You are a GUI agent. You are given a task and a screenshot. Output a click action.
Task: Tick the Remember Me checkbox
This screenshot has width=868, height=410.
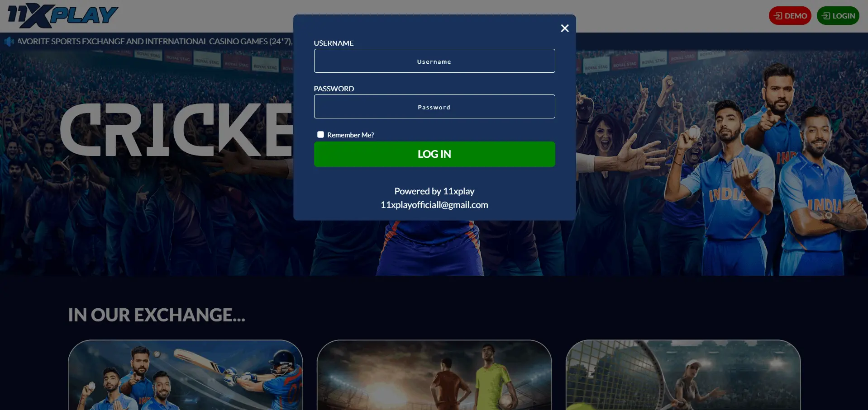tap(320, 135)
